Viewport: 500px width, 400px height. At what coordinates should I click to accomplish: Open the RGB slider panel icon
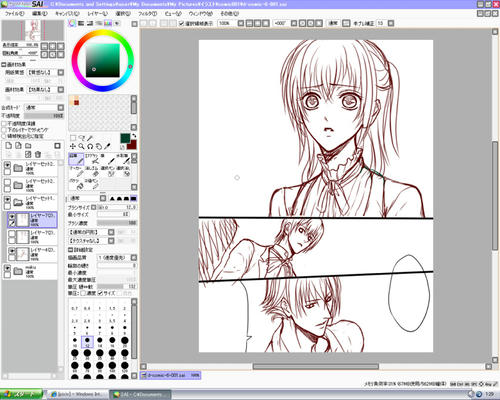81,23
